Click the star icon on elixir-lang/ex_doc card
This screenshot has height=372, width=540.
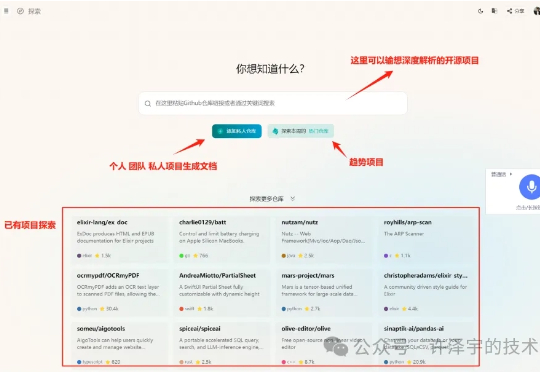click(97, 256)
